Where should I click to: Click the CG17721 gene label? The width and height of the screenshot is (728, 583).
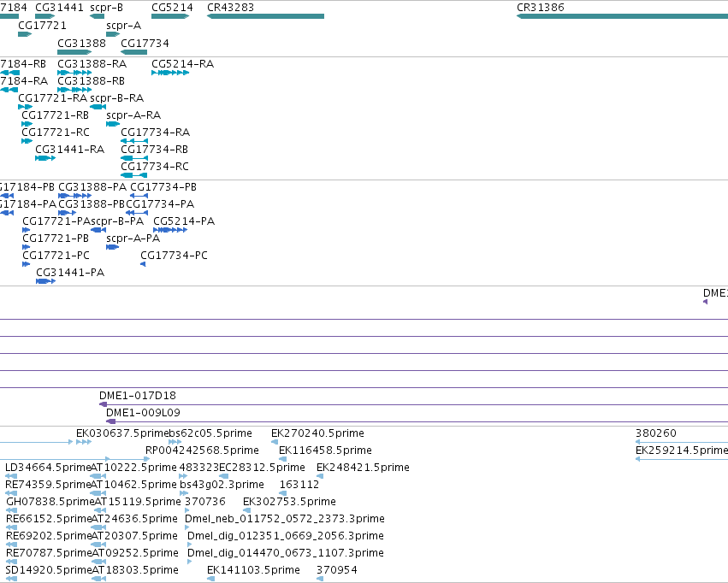point(42,25)
